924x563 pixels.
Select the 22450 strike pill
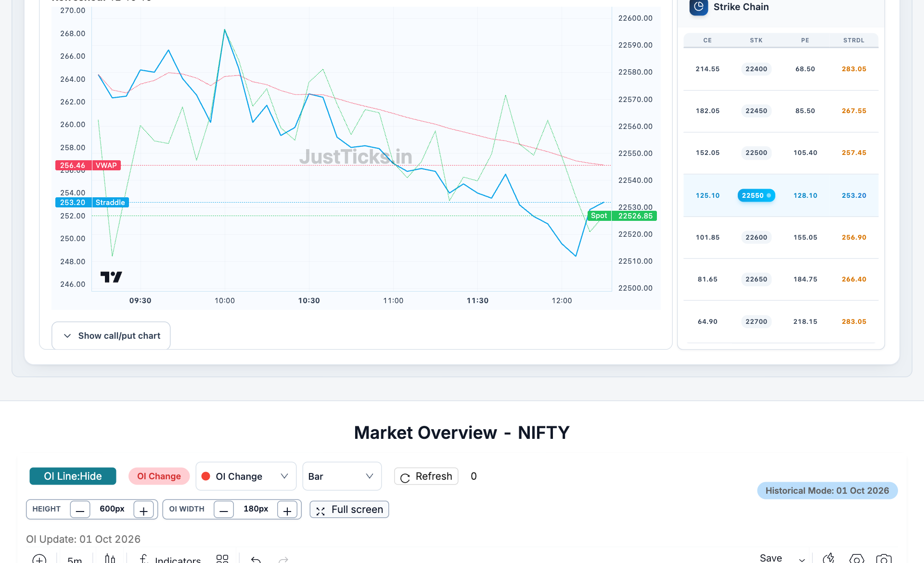[757, 111]
